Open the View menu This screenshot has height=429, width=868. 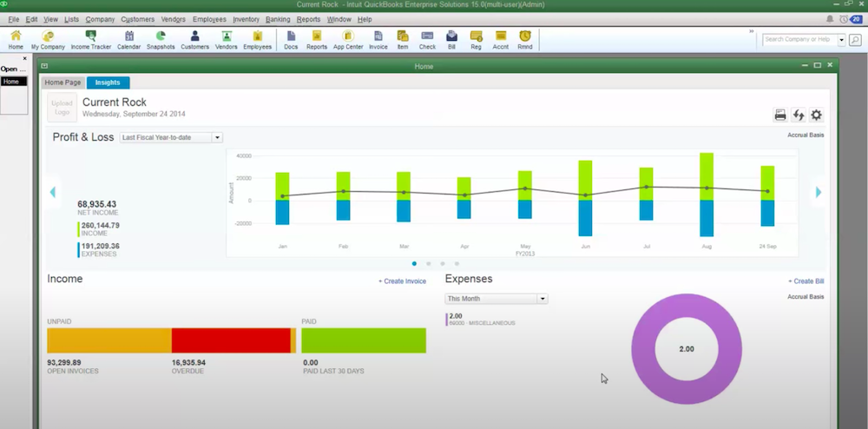coord(50,19)
